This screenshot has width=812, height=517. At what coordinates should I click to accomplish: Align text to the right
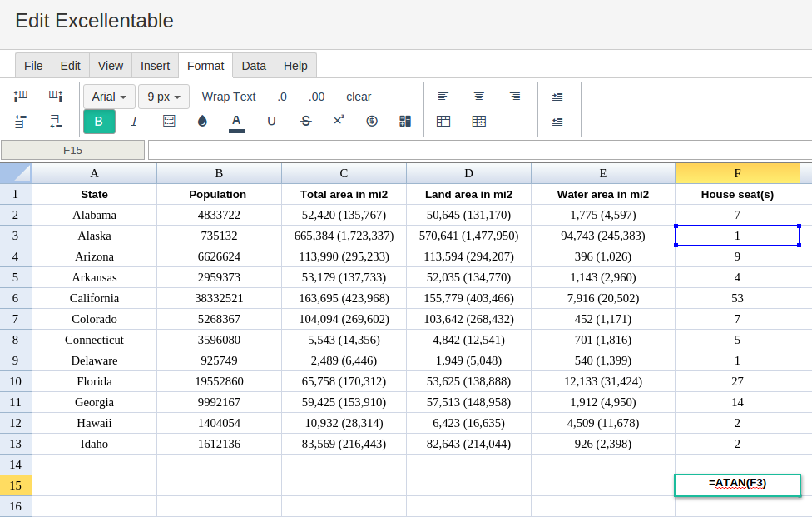[x=515, y=97]
